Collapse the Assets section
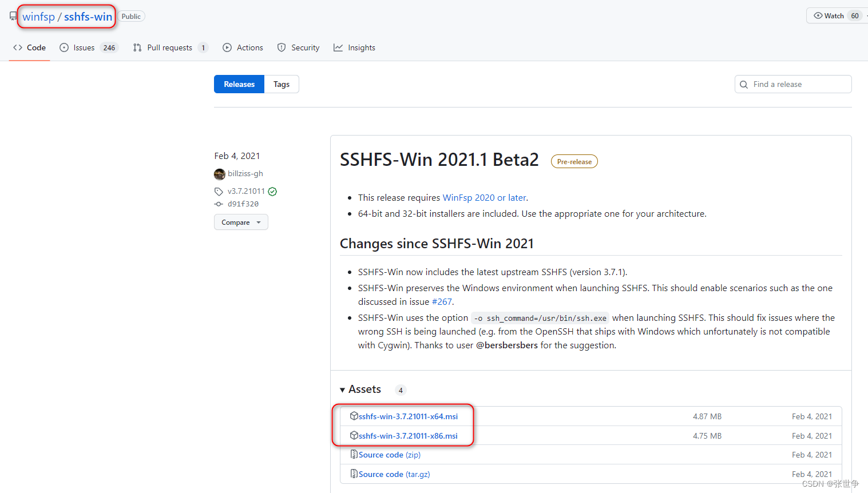868x493 pixels. pyautogui.click(x=360, y=389)
